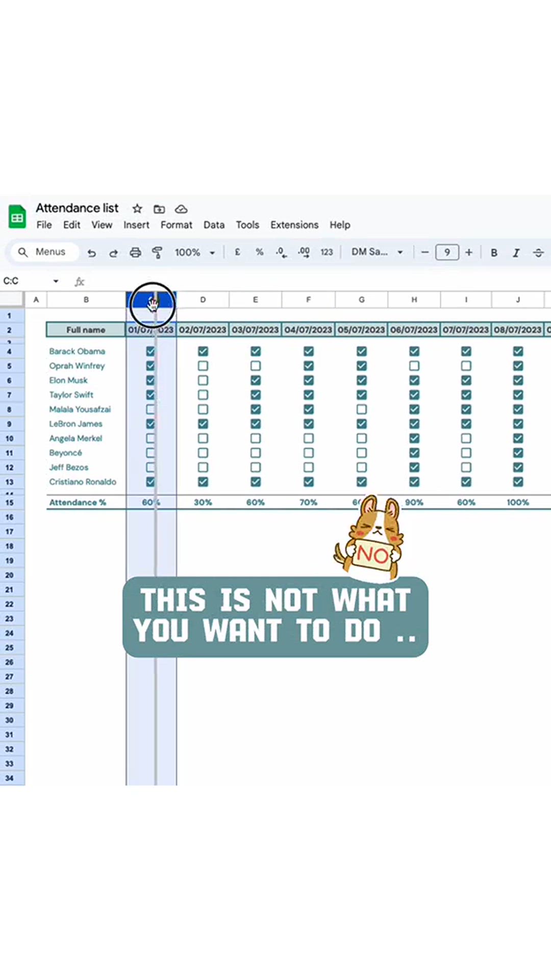
Task: Select column B header
Action: pyautogui.click(x=86, y=300)
